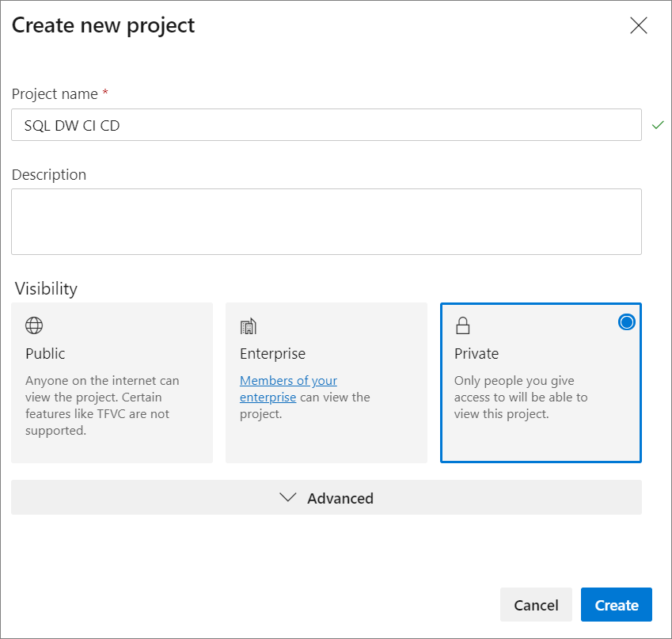Click the X icon to dismiss the dialog

click(639, 25)
